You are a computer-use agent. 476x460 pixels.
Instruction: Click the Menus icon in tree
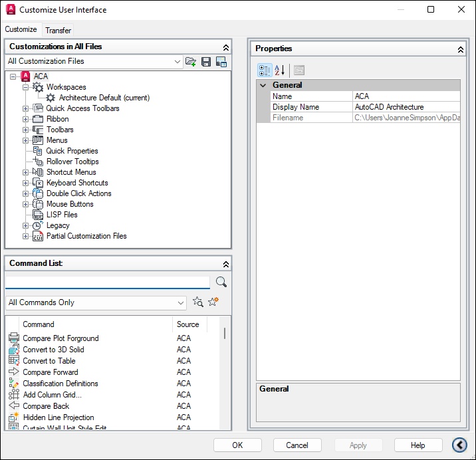[38, 140]
